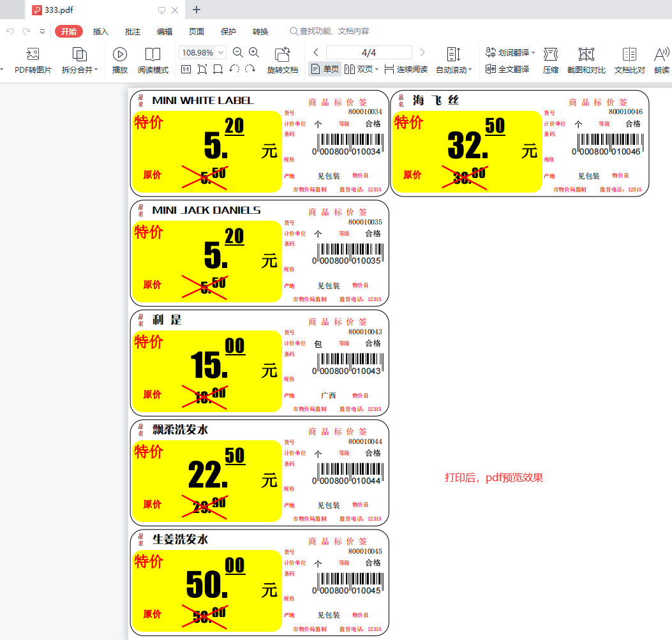Viewport: 672px width, 640px height.
Task: Click barcode number 0 000800 010043
Action: click(347, 371)
